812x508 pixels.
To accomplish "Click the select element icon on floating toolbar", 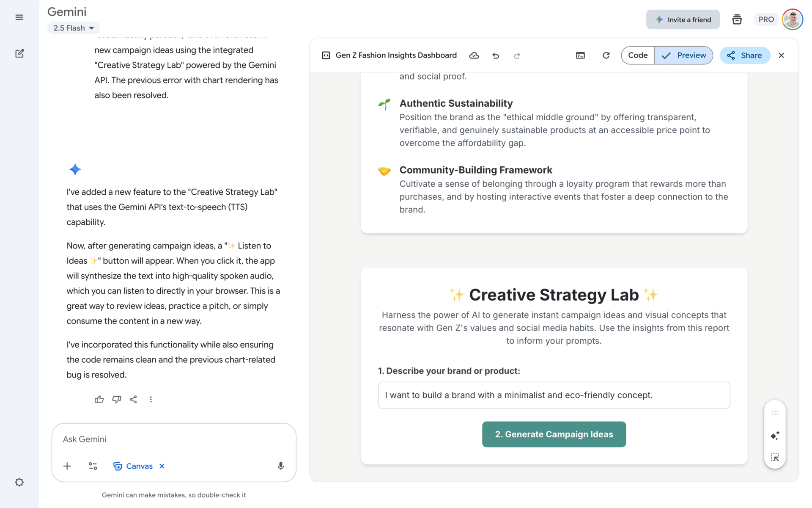I will click(775, 458).
